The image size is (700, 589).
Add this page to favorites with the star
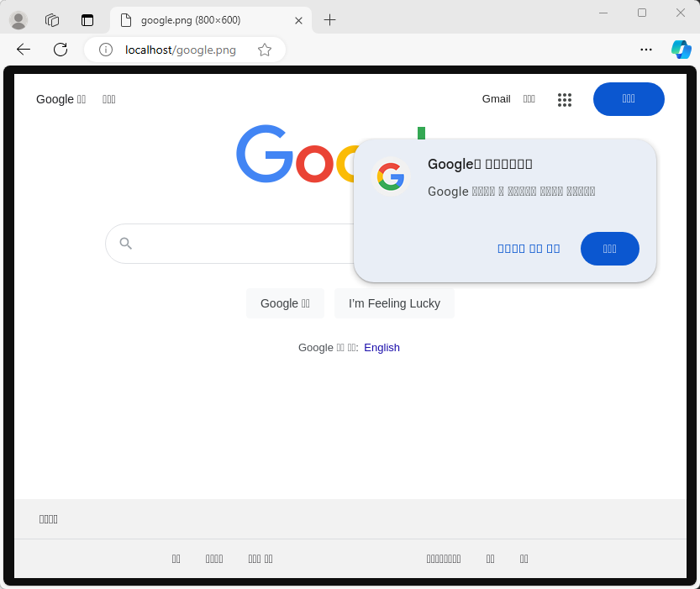click(265, 50)
